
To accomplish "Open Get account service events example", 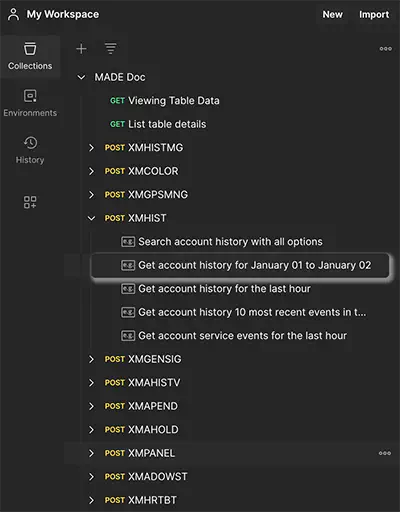I will 234,336.
